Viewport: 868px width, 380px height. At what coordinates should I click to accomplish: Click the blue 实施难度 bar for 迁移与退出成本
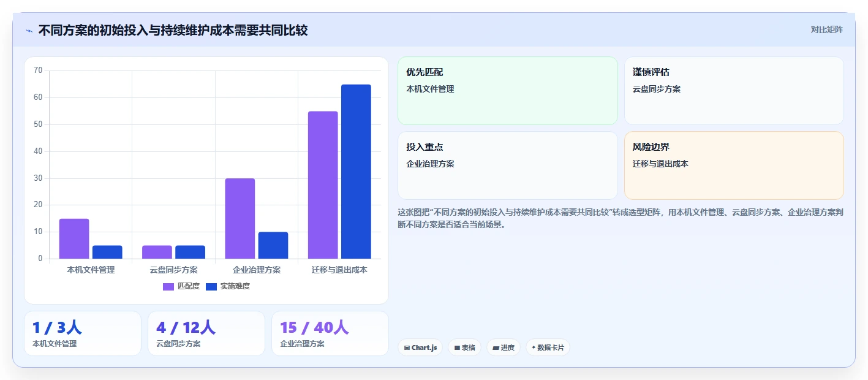[356, 172]
